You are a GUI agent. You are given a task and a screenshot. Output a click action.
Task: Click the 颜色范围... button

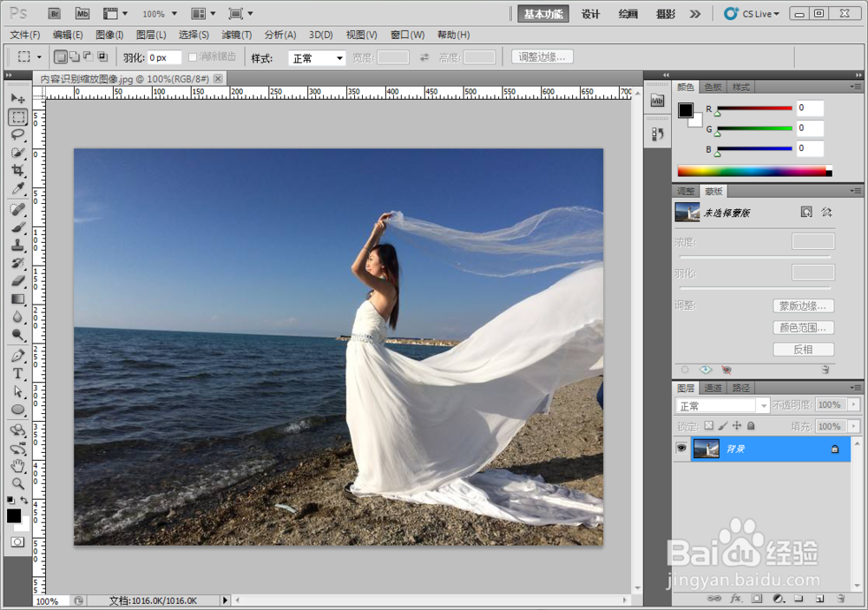point(803,328)
